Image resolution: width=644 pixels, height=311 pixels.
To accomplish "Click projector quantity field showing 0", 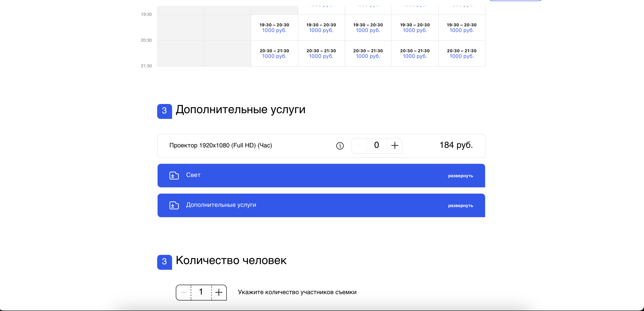I will (376, 145).
